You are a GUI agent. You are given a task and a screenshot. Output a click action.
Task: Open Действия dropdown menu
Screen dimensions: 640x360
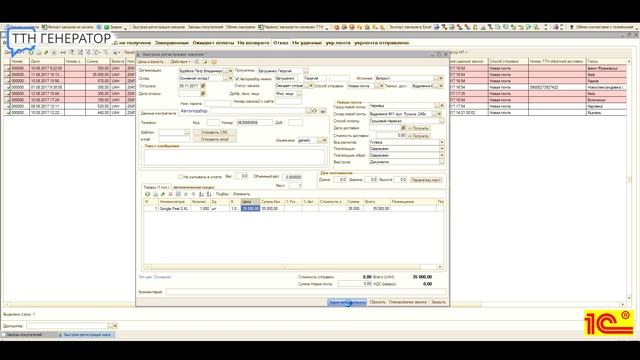tap(180, 62)
